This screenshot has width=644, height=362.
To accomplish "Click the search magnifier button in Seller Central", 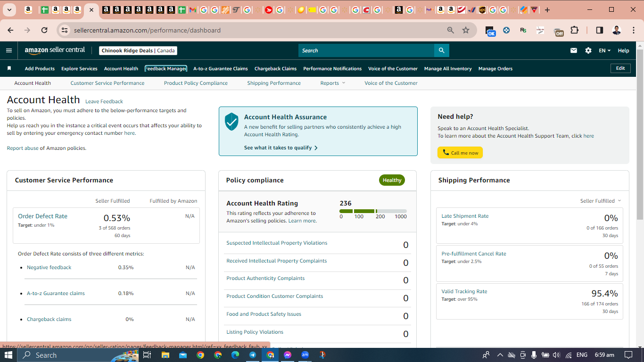I will [x=441, y=50].
